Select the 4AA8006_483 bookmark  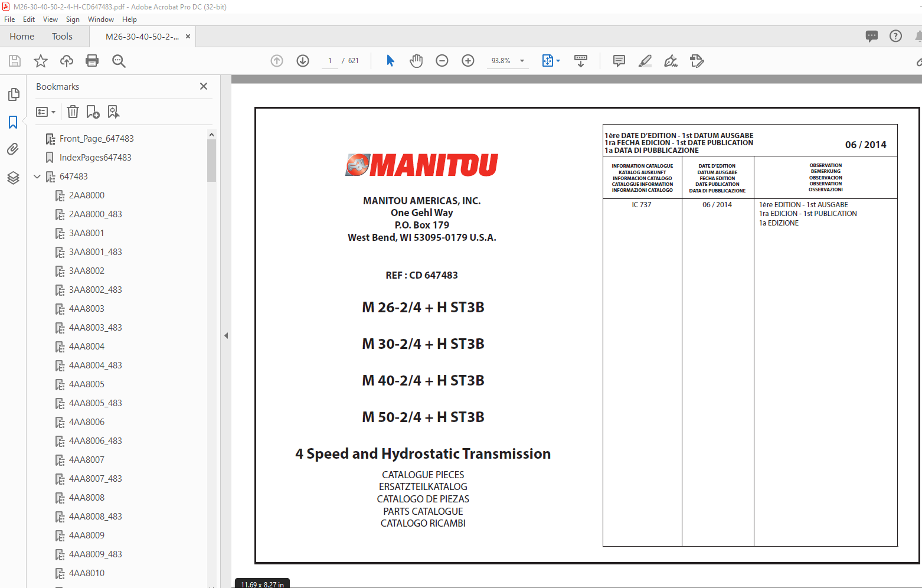pyautogui.click(x=96, y=441)
